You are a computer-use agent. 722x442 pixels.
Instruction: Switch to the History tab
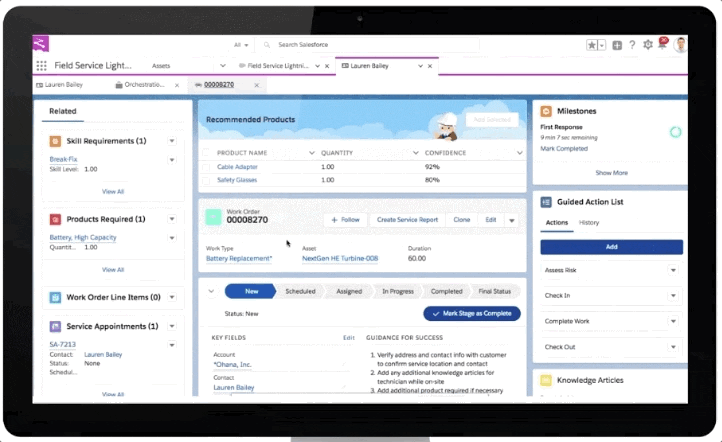[x=589, y=222]
